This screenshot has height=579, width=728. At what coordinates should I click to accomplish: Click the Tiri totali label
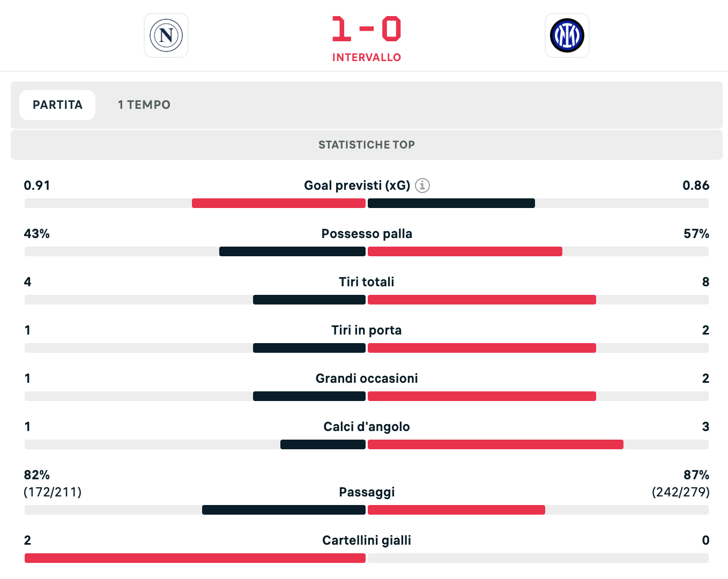coord(367,282)
